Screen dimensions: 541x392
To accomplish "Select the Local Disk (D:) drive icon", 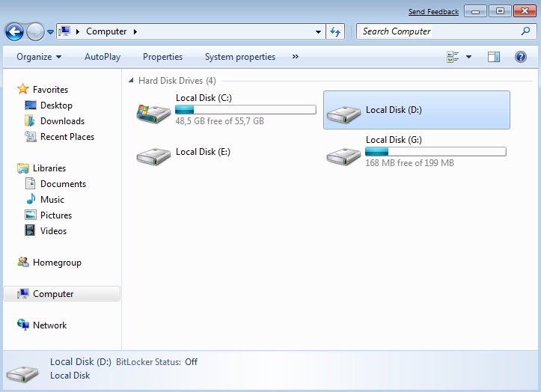I will click(x=343, y=114).
